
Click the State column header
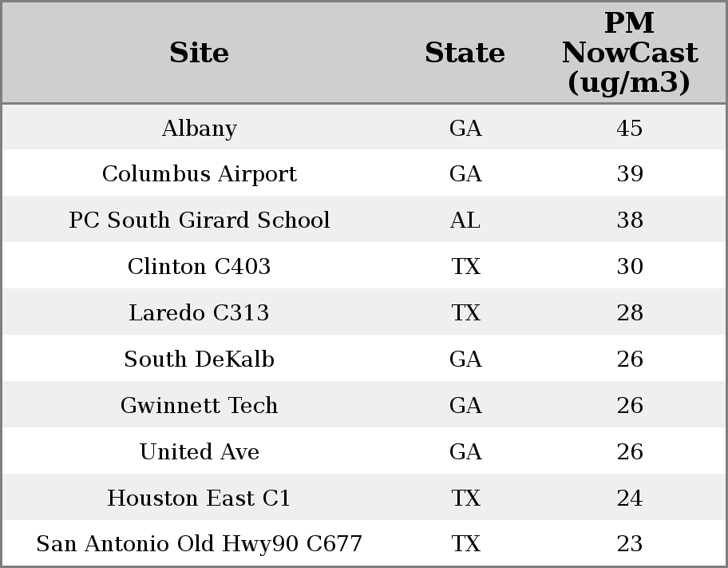coord(465,53)
